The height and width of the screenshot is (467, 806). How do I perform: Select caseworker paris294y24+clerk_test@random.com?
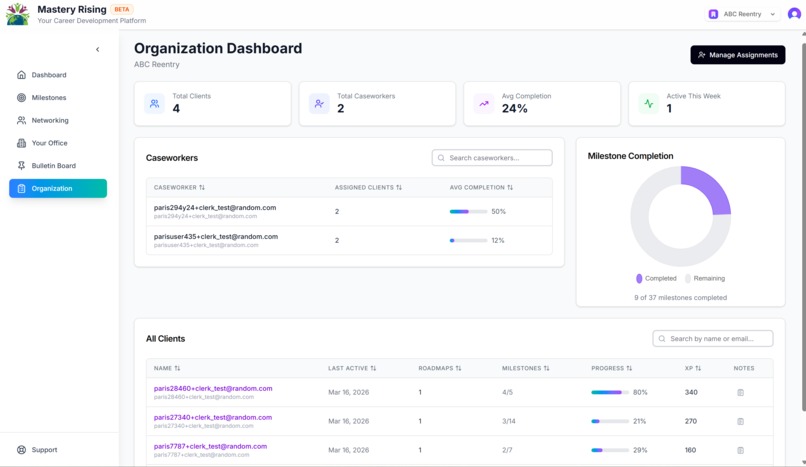[x=215, y=208]
